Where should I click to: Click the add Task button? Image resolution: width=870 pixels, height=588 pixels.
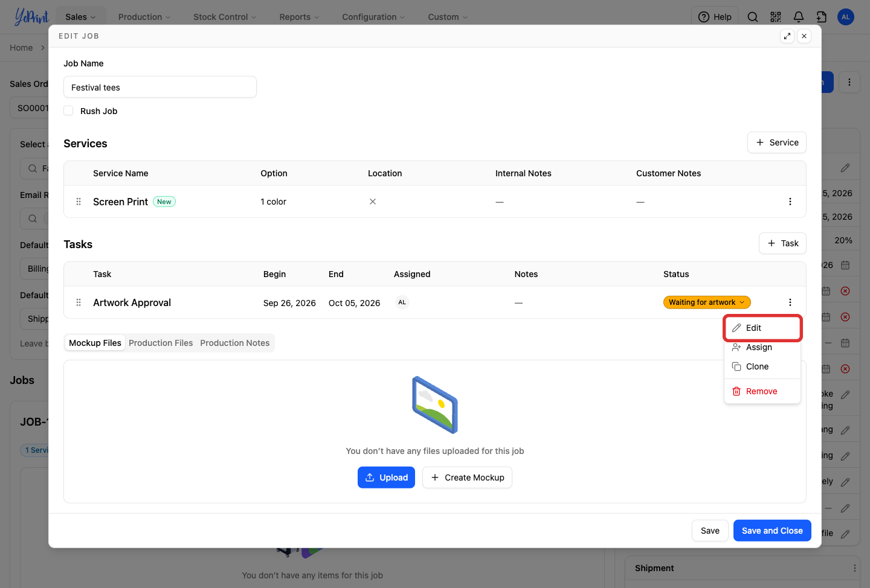point(782,243)
